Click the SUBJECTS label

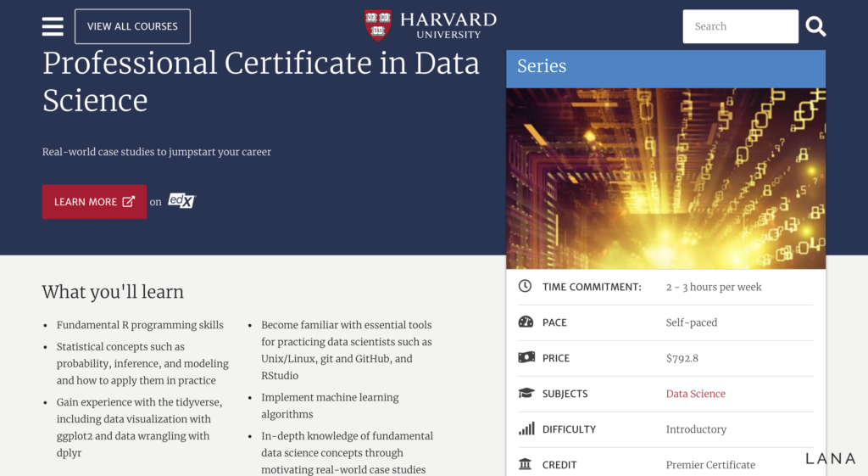pyautogui.click(x=565, y=394)
